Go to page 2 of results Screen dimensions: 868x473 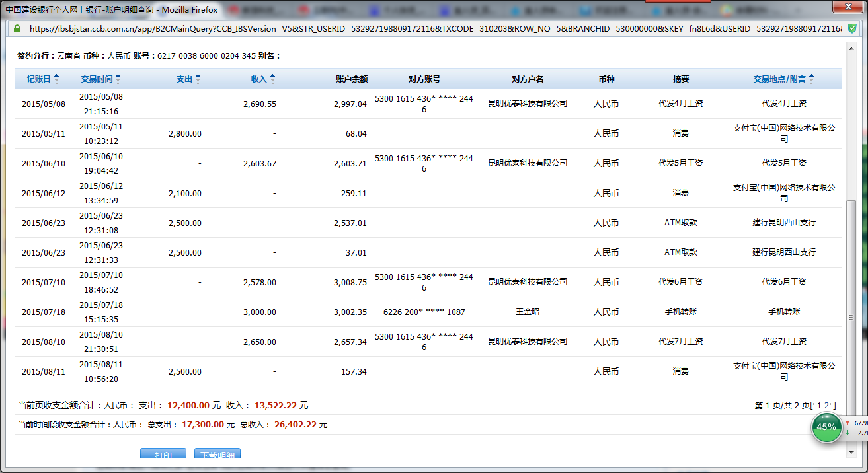click(827, 405)
